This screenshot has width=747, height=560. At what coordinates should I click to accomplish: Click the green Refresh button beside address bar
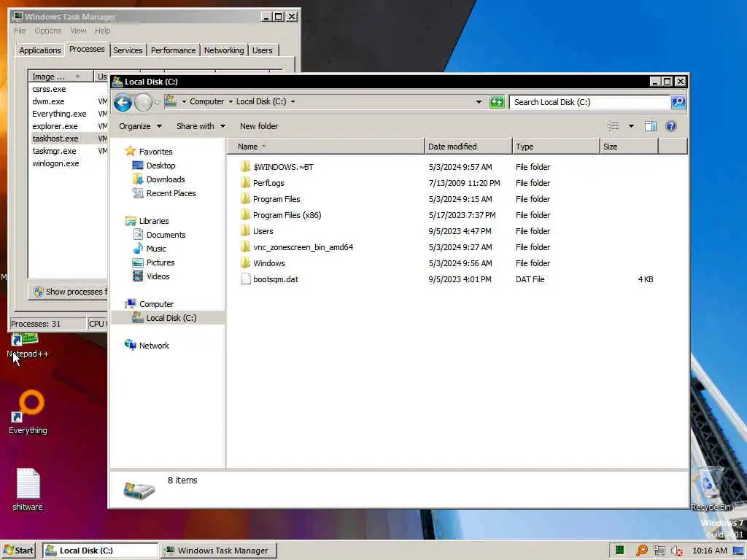tap(496, 102)
